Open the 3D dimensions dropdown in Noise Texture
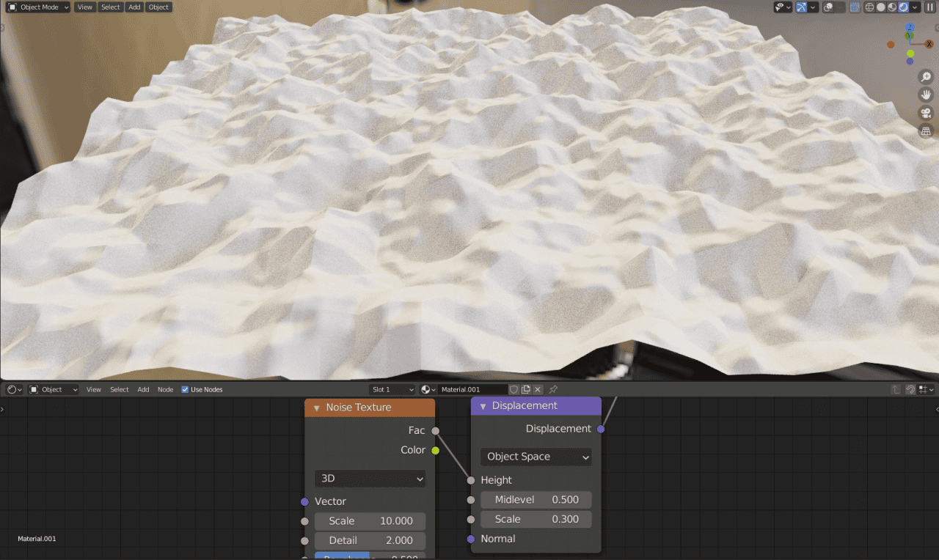 370,478
